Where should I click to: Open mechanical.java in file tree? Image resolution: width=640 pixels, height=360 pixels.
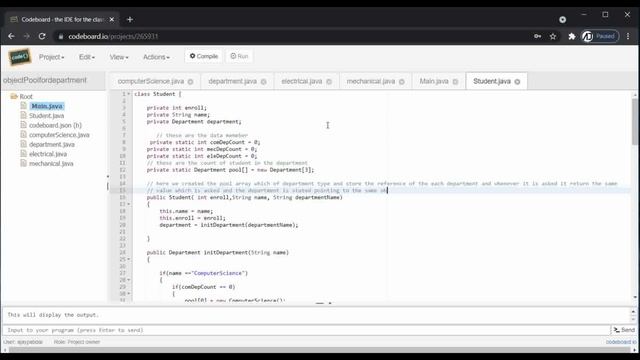[x=51, y=163]
